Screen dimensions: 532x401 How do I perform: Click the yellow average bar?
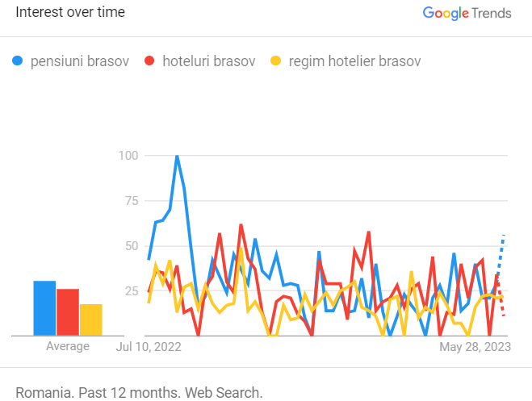tap(91, 320)
